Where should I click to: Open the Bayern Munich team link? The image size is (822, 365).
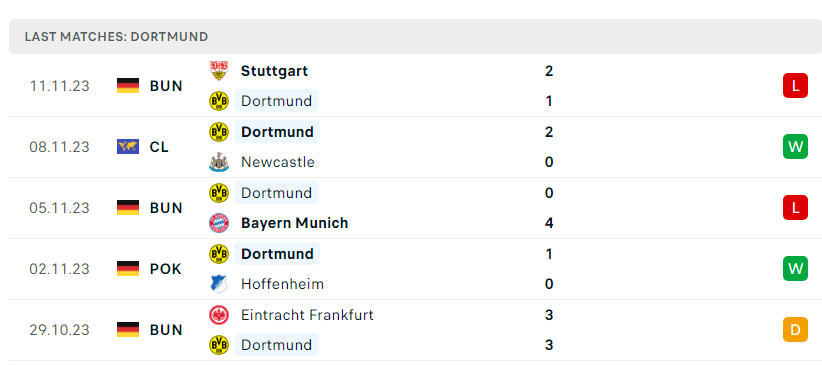tap(295, 223)
